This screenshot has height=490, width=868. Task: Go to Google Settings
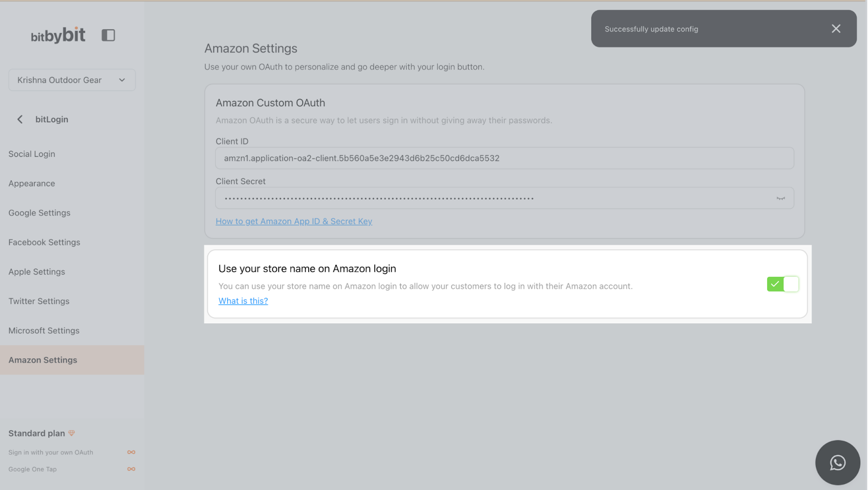[40, 213]
